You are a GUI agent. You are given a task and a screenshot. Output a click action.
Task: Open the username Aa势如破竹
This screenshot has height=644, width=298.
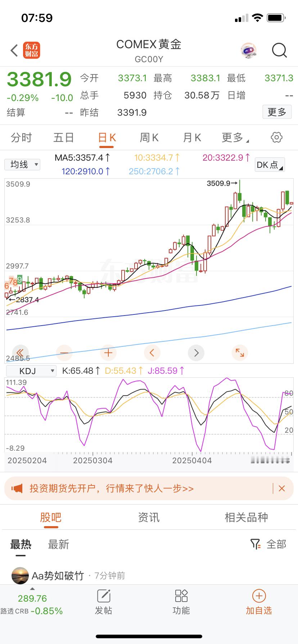tap(58, 576)
